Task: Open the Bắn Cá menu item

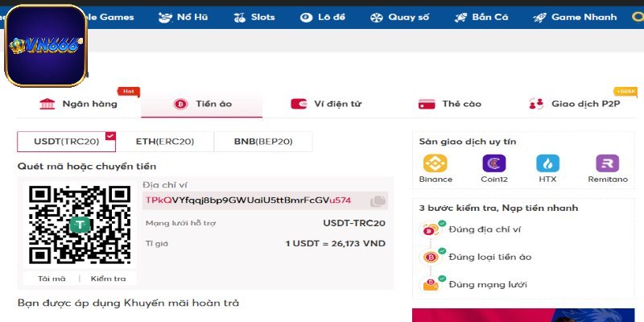Action: pos(481,17)
